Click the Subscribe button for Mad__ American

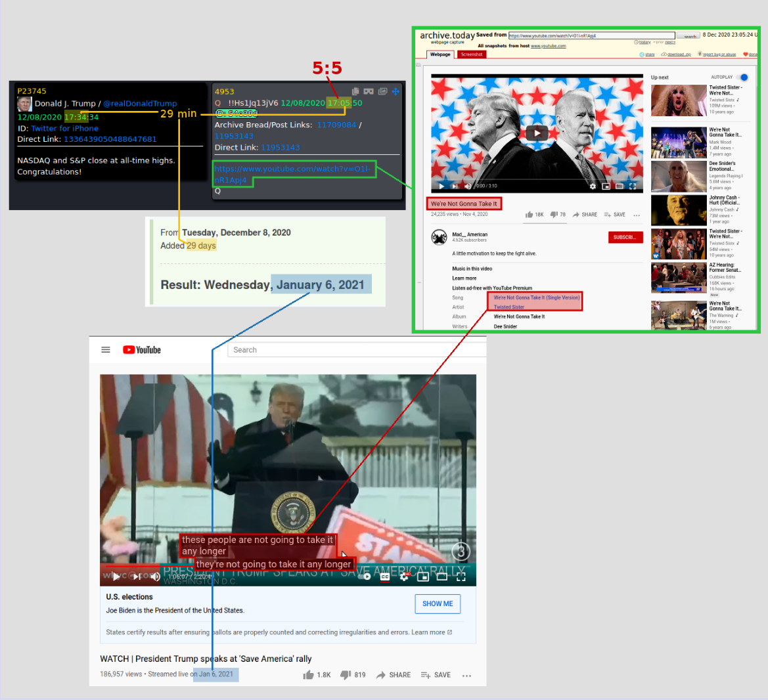(x=625, y=238)
